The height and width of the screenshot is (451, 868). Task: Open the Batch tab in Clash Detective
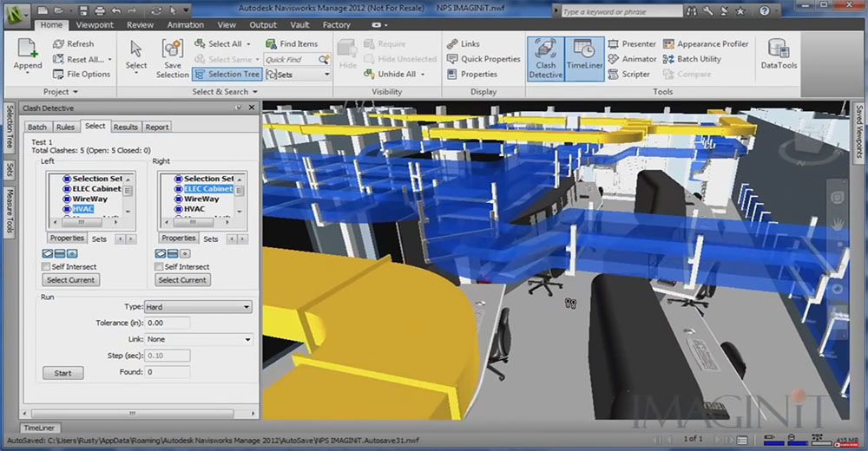click(37, 127)
